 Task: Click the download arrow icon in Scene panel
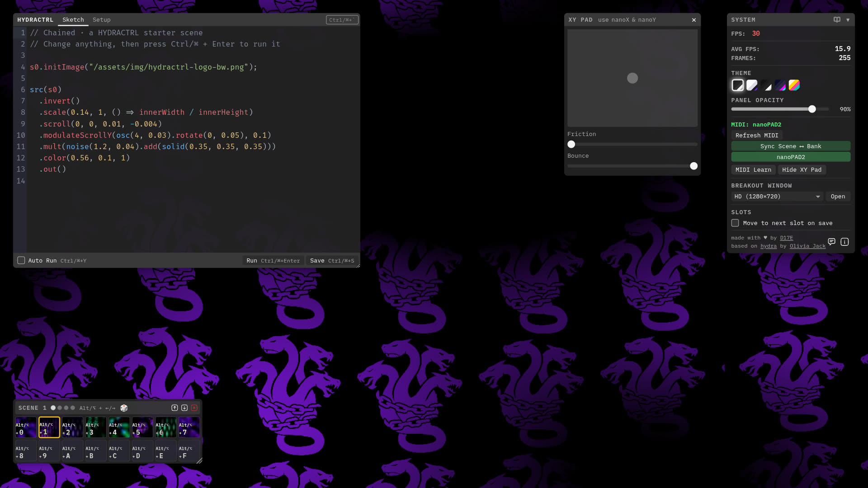pyautogui.click(x=184, y=408)
